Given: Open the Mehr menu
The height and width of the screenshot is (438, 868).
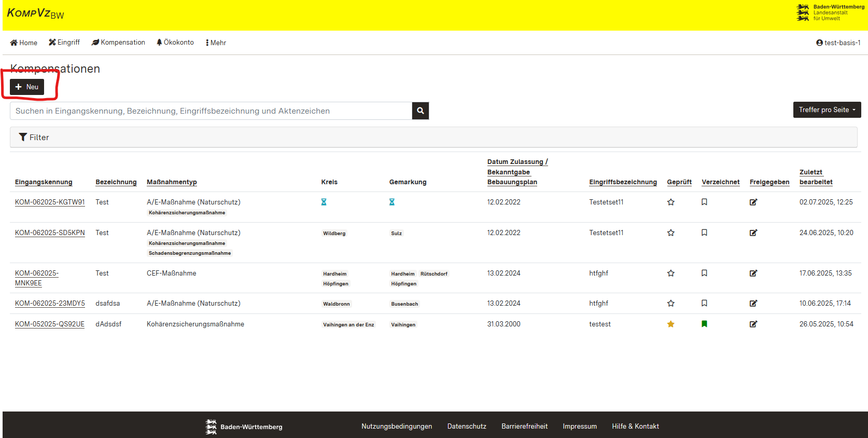Looking at the screenshot, I should click(216, 43).
